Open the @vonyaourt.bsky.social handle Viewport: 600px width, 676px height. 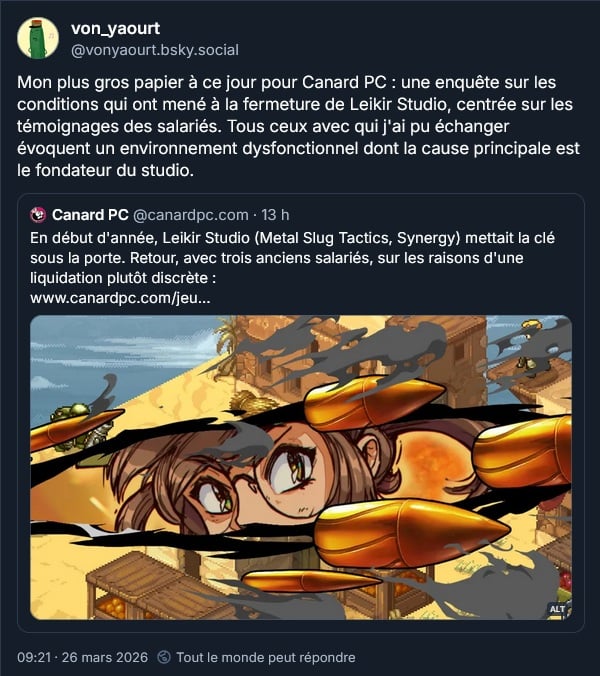click(x=155, y=50)
